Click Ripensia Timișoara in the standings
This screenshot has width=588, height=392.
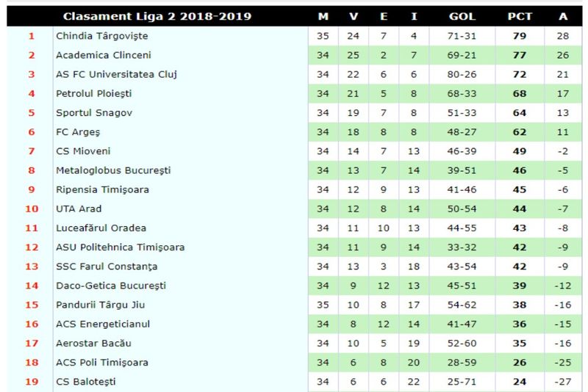coord(101,189)
